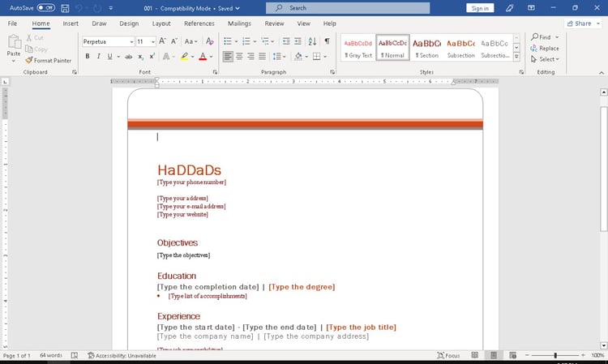Toggle AutoSave switch

[x=45, y=8]
